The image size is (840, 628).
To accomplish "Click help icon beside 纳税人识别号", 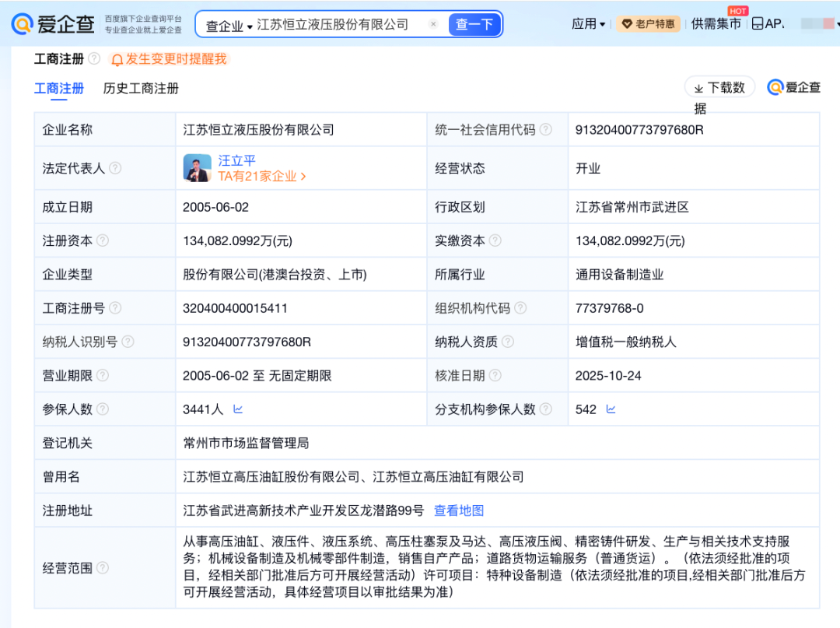I will point(128,342).
